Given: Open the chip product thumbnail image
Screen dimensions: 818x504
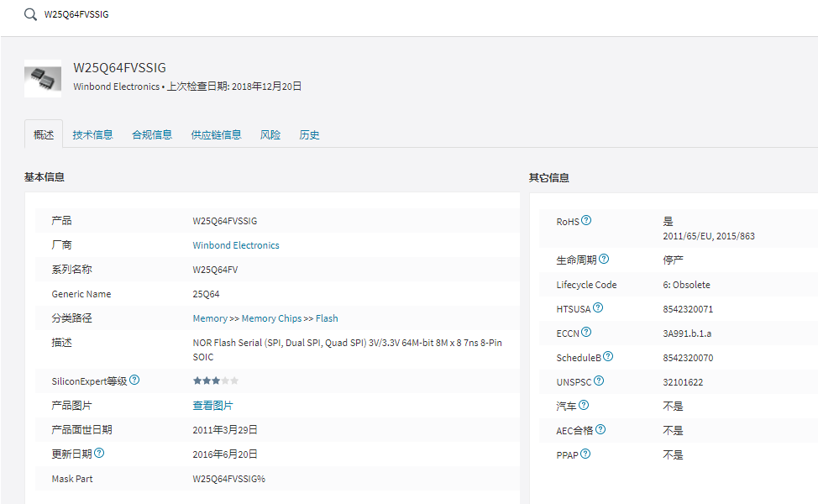Looking at the screenshot, I should pos(43,78).
